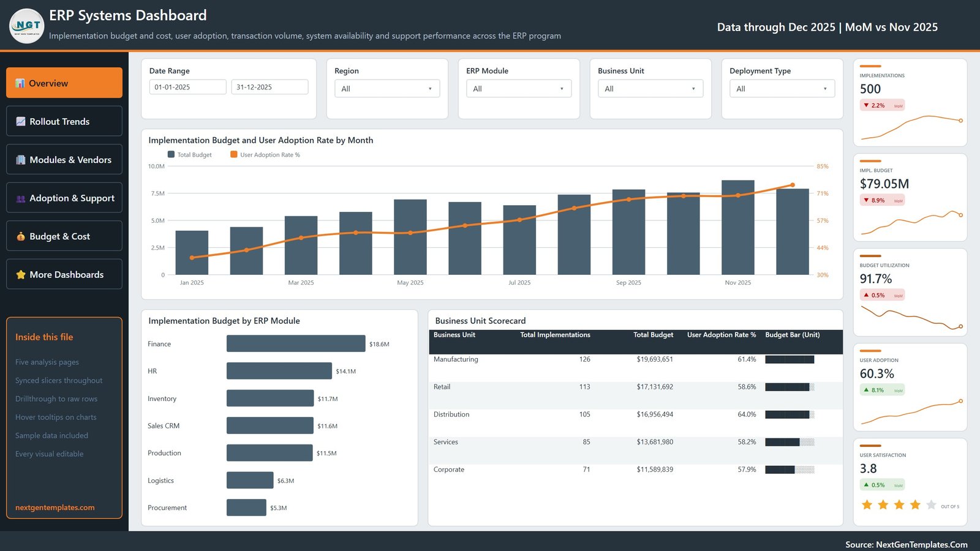Select the Finance budget bar
The image size is (980, 551).
pos(296,343)
